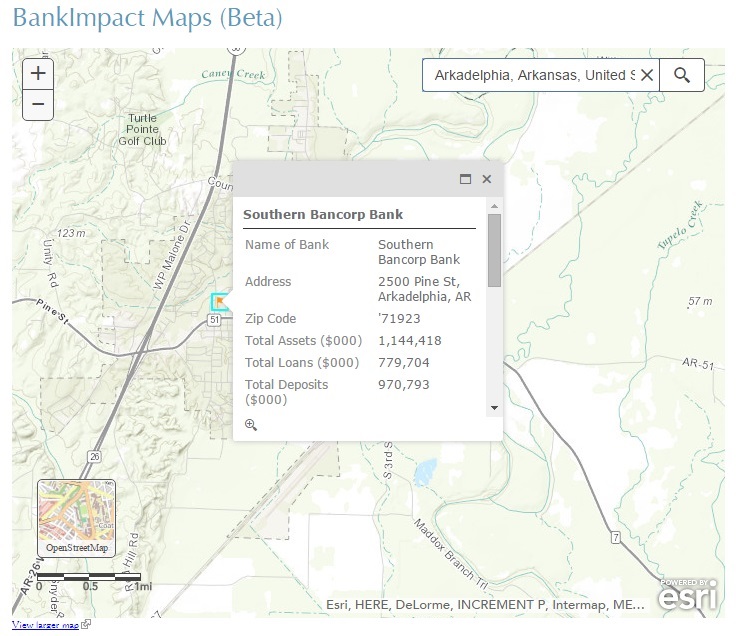The width and height of the screenshot is (736, 636).
Task: Click the Caney Creek map label
Action: [233, 74]
